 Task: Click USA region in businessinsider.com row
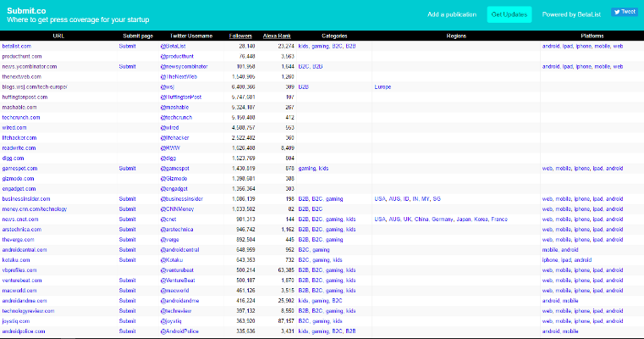(x=380, y=198)
